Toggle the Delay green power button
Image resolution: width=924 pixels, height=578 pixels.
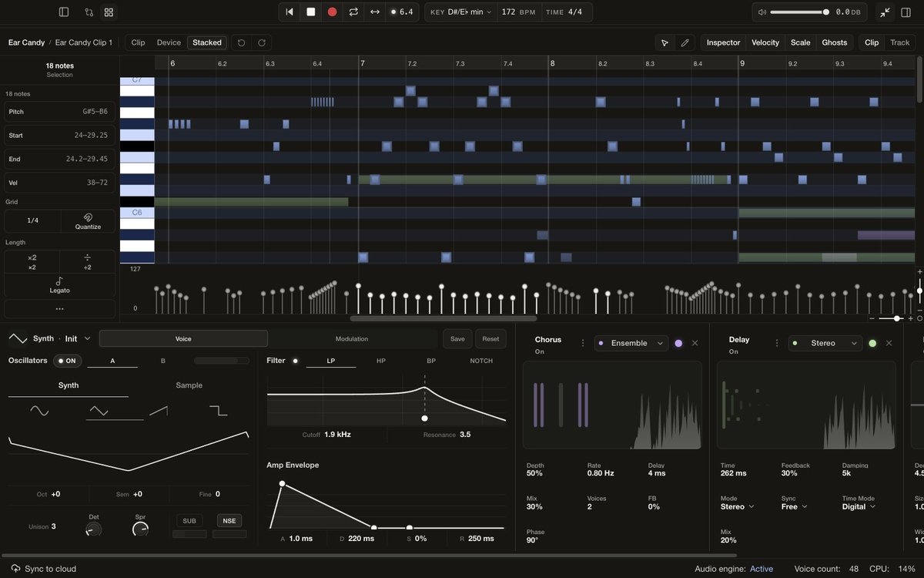coord(872,343)
